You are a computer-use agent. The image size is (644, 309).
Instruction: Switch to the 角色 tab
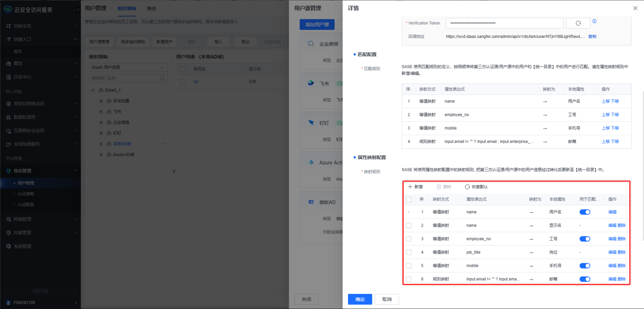point(152,9)
